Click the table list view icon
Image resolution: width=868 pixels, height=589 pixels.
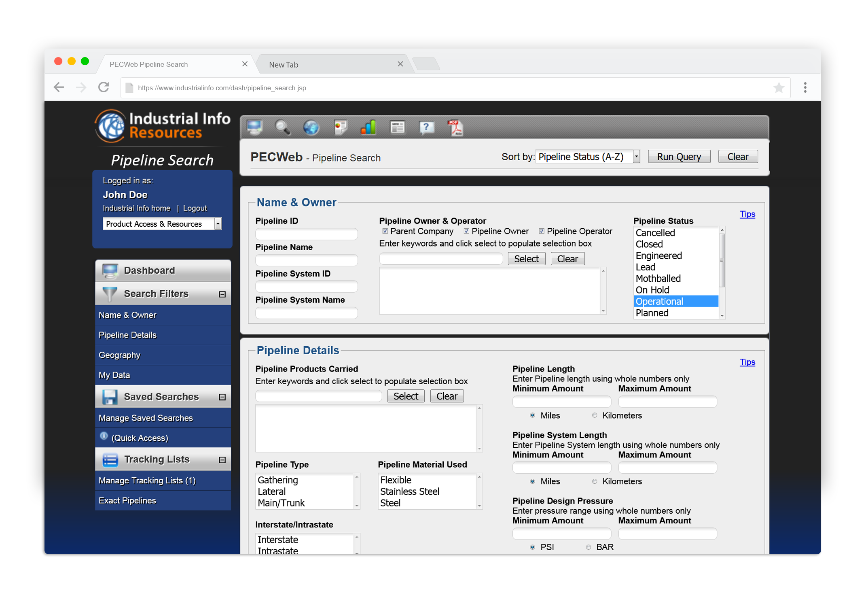(x=398, y=128)
